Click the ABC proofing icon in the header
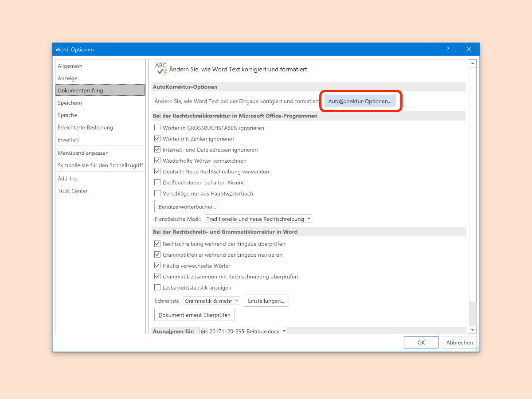This screenshot has width=532, height=399. click(161, 69)
